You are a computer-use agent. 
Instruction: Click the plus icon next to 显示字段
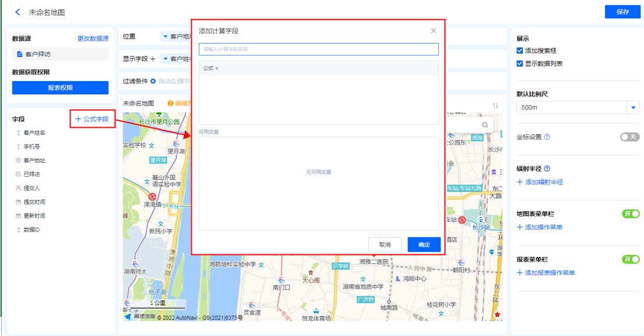point(153,59)
